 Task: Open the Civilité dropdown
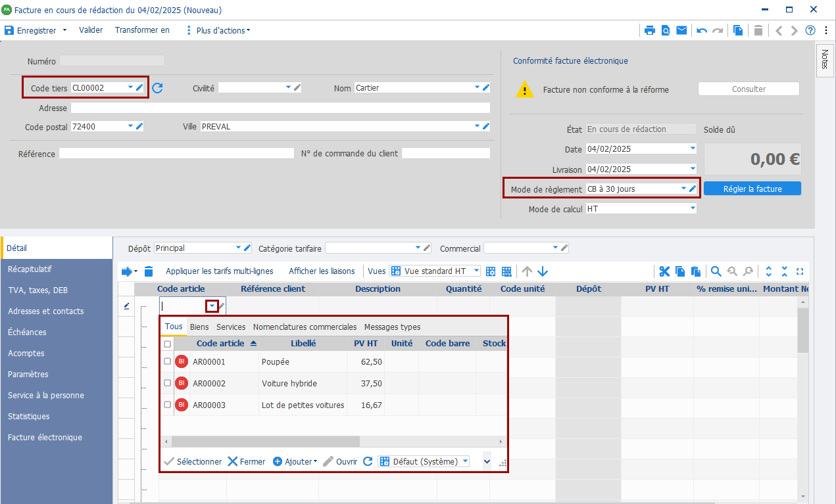(288, 87)
